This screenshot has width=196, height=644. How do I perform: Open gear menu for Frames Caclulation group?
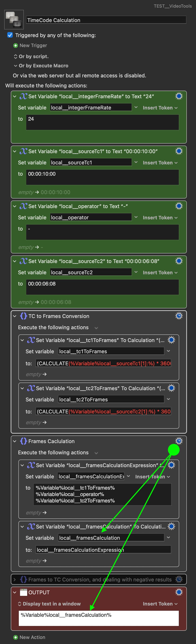(x=179, y=441)
